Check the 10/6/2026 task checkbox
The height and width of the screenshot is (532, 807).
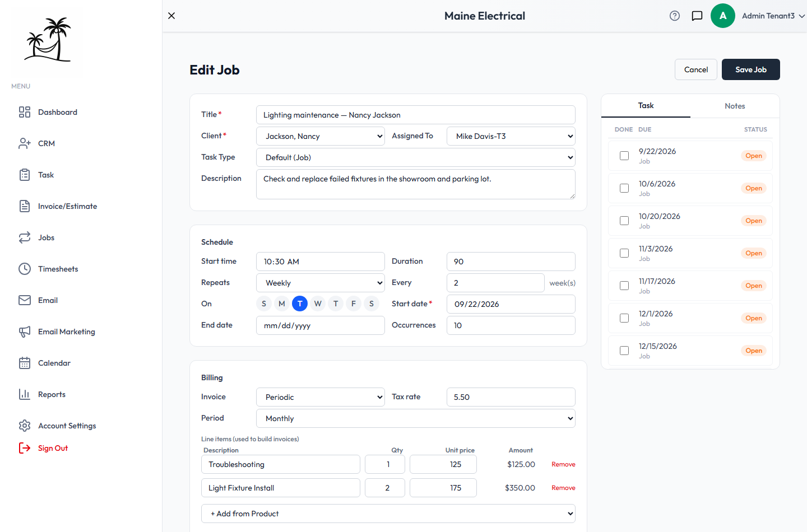point(624,188)
